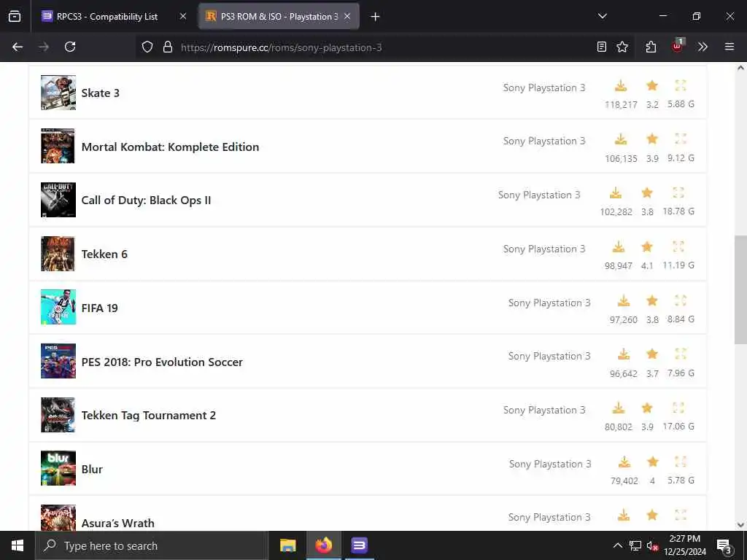This screenshot has width=747, height=560.
Task: Click the scrollbar down arrow
Action: tap(740, 525)
